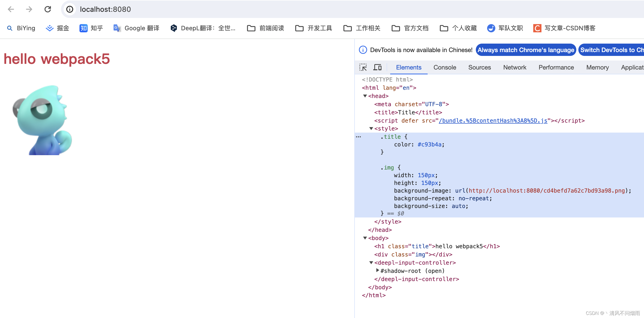Screen dimensions: 644x318
Task: Collapse the style element triangle
Action: [371, 128]
